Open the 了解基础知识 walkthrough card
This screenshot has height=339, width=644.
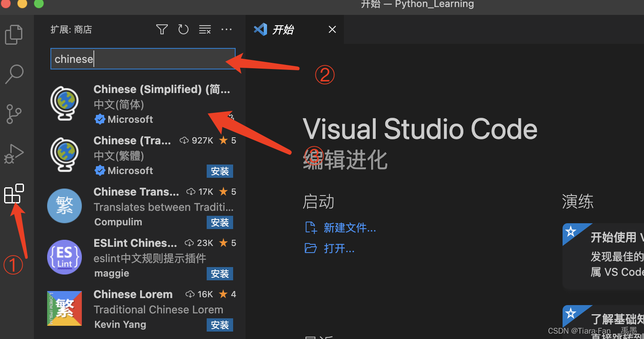click(x=603, y=322)
